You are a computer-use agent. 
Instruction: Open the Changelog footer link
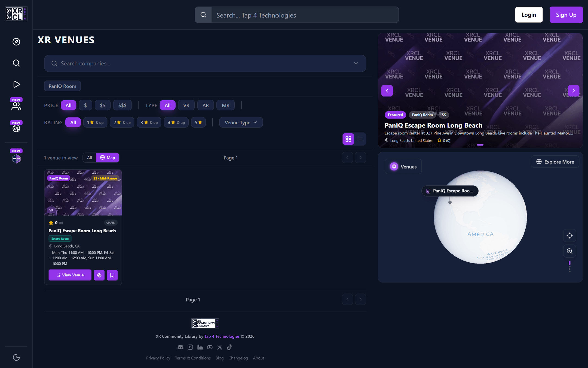(238, 358)
